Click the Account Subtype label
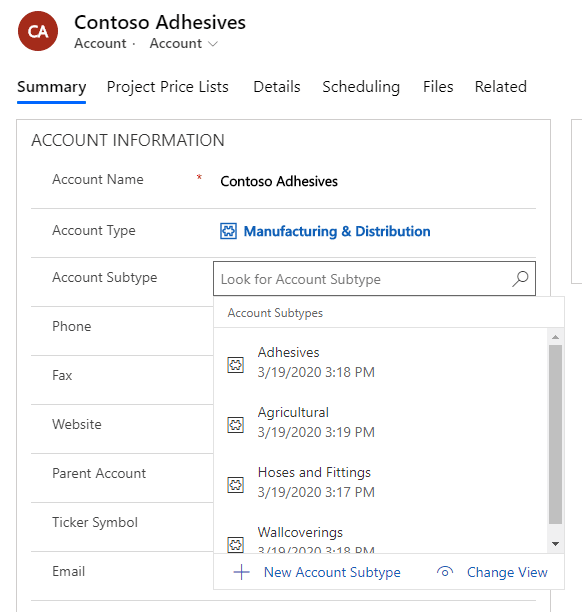 coord(105,278)
